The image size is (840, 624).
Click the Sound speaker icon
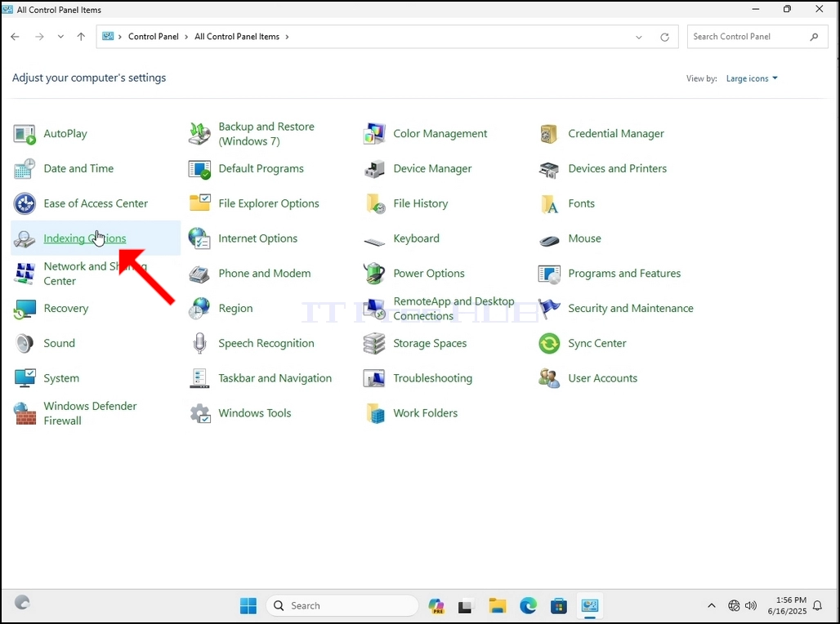point(25,343)
